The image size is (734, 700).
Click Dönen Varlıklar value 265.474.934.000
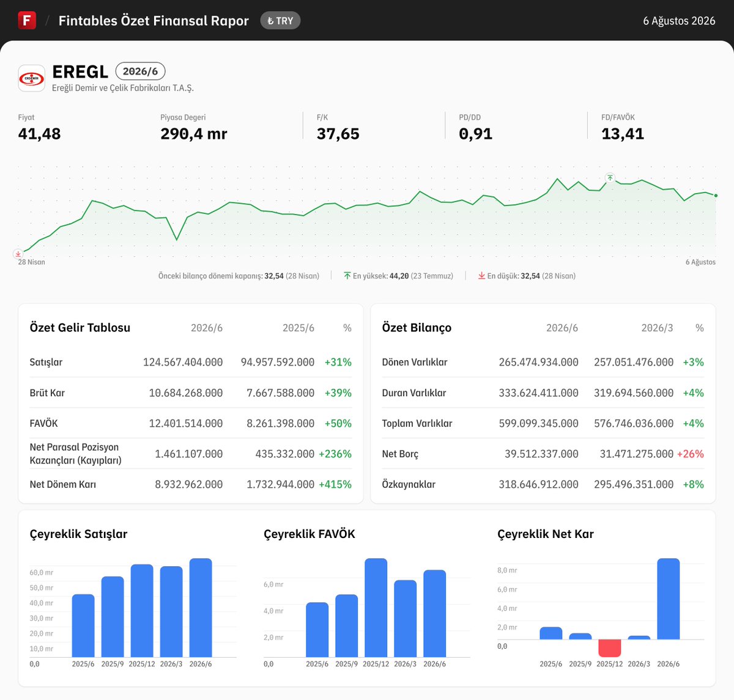pos(538,362)
